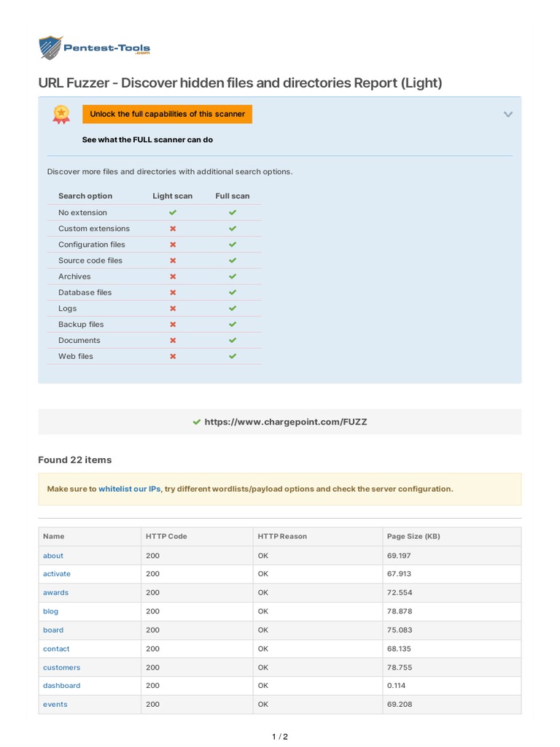
Task: Click the Archives light scan cross icon
Action: point(173,276)
